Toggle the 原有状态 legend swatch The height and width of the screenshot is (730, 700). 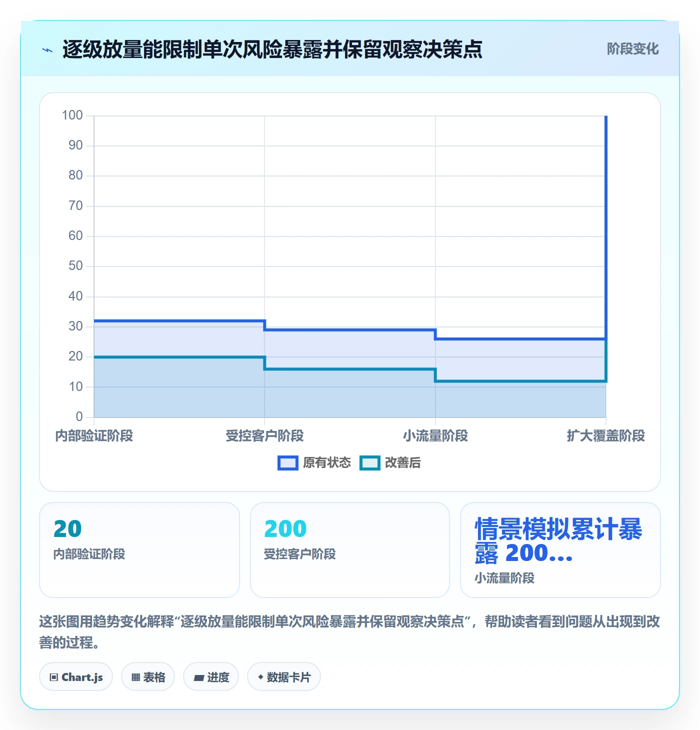(x=287, y=463)
